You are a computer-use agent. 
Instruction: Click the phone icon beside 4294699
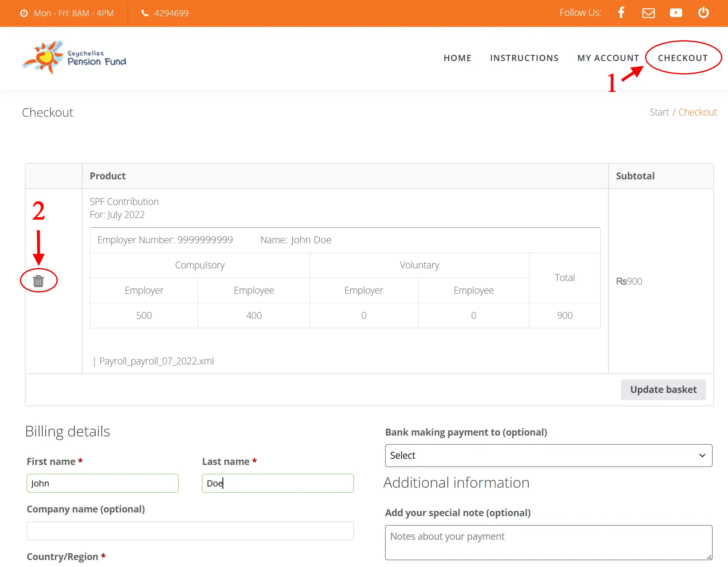(x=145, y=13)
